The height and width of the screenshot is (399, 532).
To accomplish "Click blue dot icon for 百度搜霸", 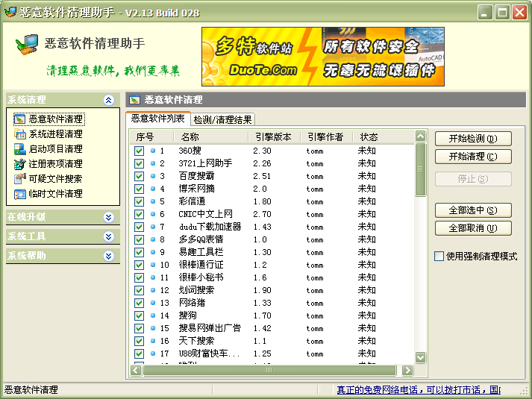I will pyautogui.click(x=153, y=176).
